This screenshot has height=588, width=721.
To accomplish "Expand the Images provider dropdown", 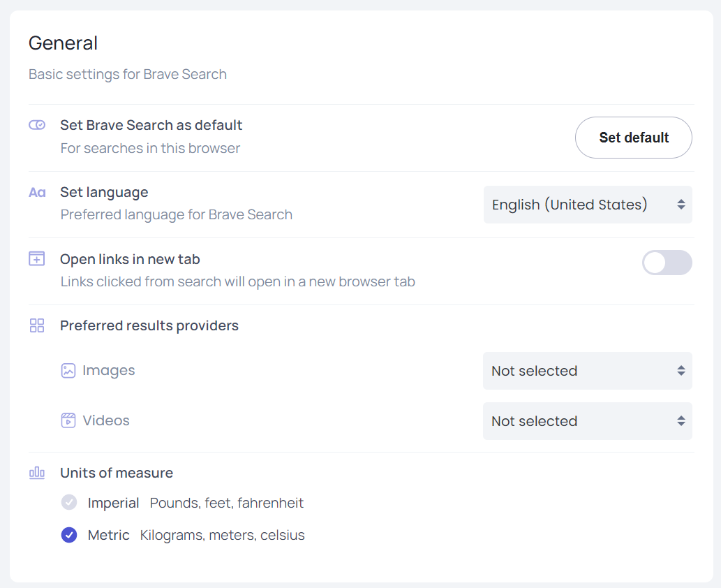I will pos(588,371).
